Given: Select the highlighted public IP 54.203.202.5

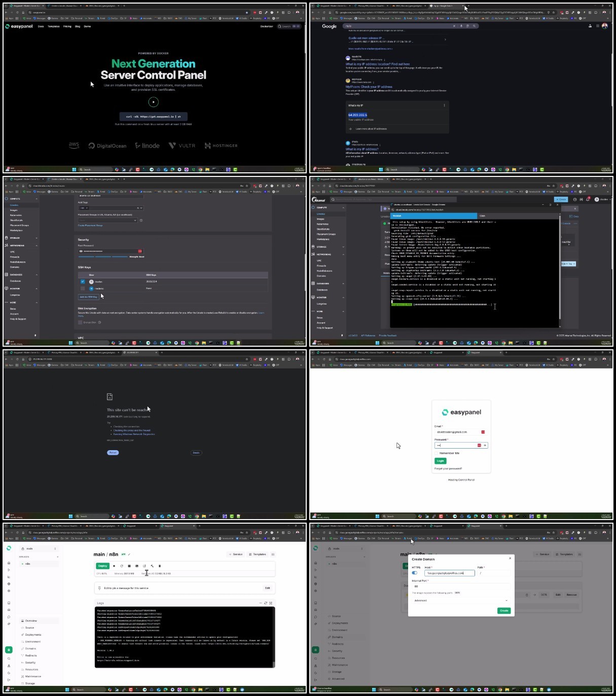Looking at the screenshot, I should (357, 115).
